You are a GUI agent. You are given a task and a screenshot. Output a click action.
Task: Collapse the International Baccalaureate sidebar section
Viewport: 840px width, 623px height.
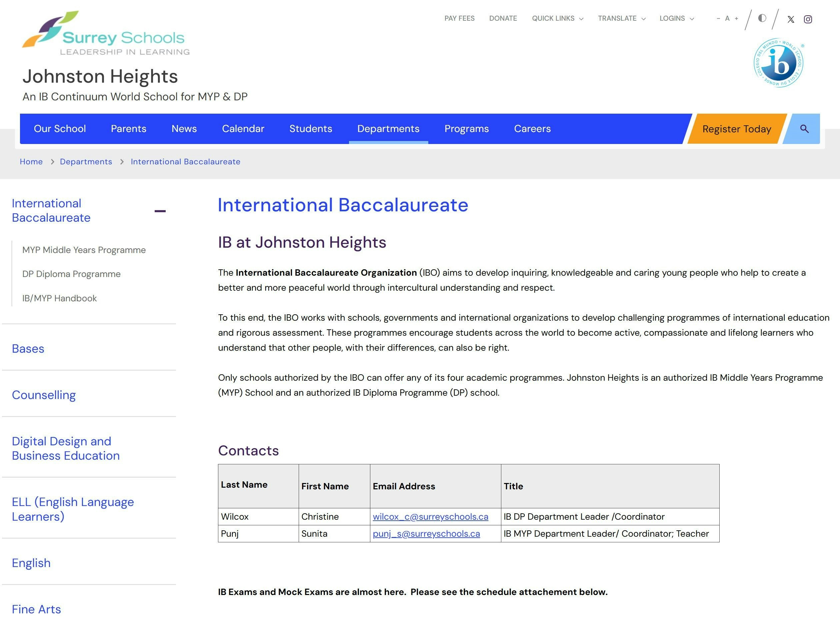pos(160,211)
